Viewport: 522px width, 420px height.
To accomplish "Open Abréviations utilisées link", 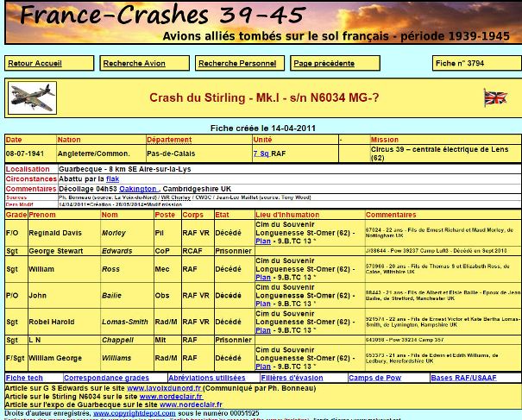I will pos(207,378).
